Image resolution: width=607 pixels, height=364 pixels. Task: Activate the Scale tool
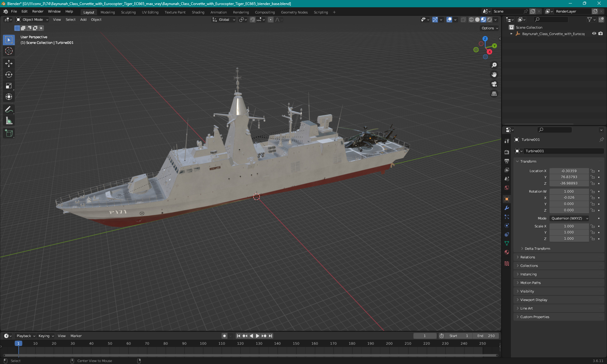point(9,86)
